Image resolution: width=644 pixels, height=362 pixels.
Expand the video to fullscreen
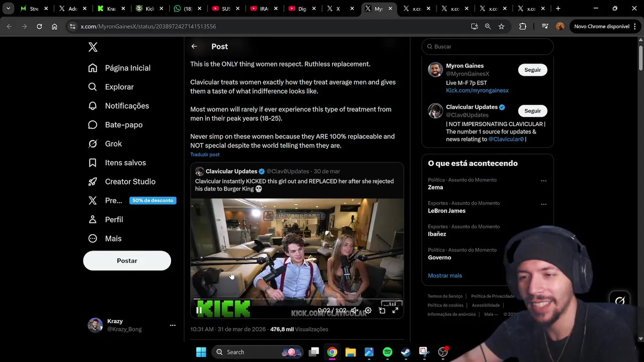(395, 310)
